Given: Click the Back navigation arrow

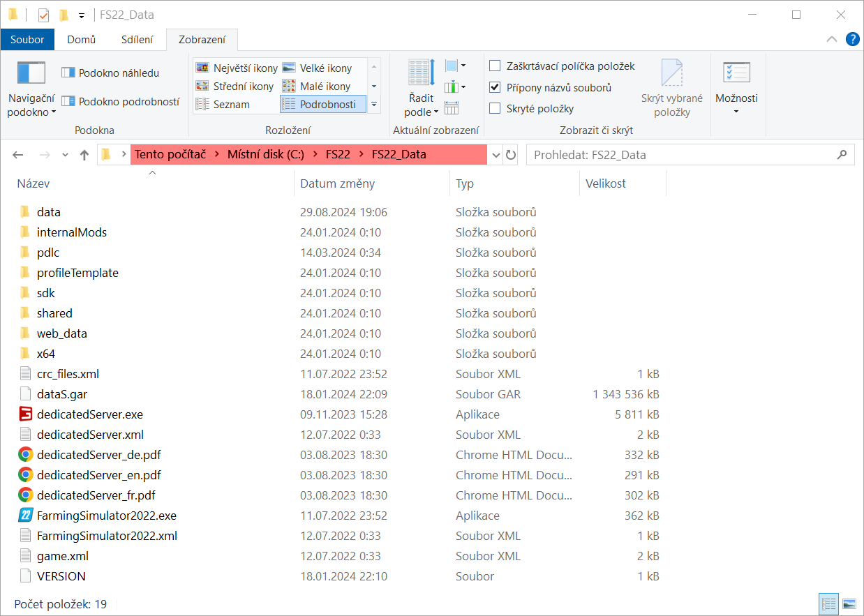Looking at the screenshot, I should (19, 155).
